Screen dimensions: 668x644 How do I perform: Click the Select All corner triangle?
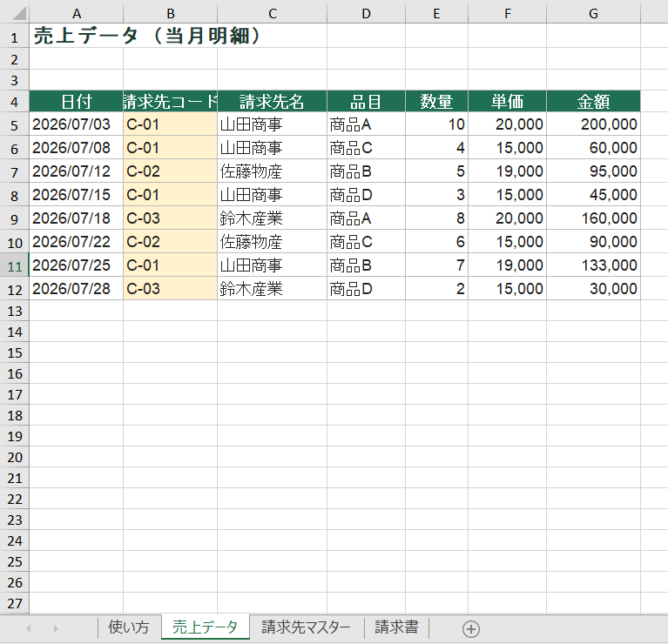pos(19,14)
